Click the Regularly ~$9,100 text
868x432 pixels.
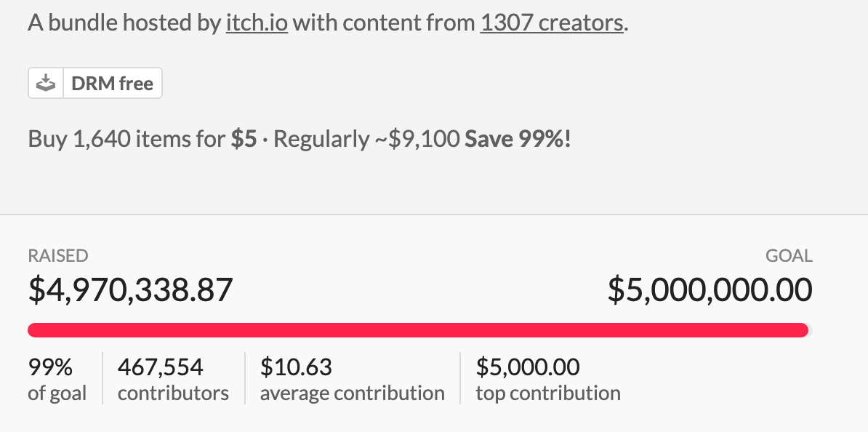[x=366, y=139]
